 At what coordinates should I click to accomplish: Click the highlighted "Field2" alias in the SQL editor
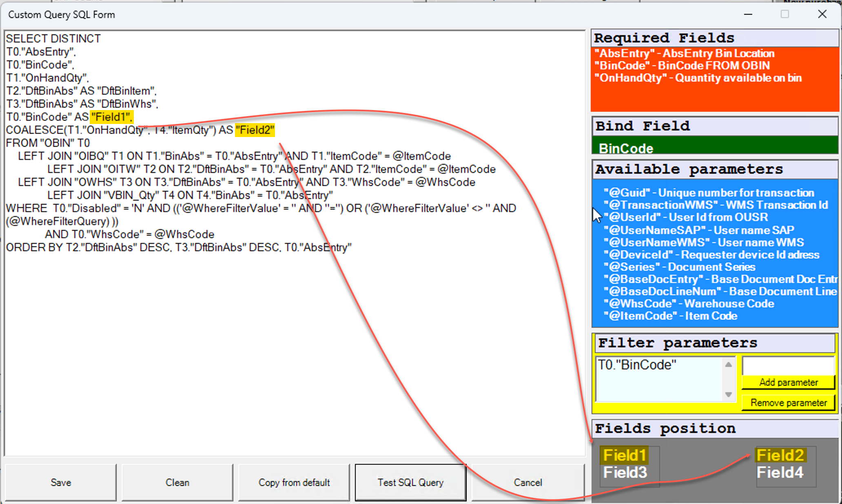pos(255,130)
